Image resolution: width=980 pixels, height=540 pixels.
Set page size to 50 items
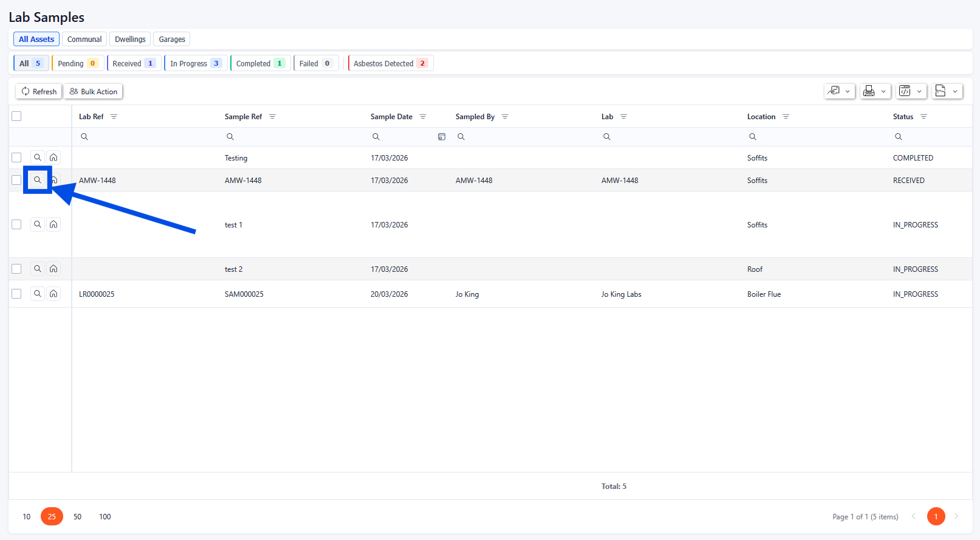pyautogui.click(x=77, y=516)
